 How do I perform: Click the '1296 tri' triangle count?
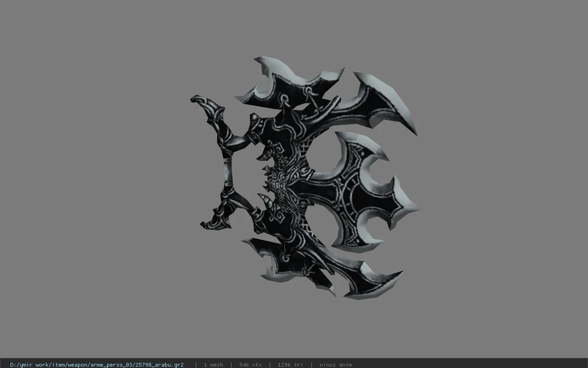(x=290, y=365)
